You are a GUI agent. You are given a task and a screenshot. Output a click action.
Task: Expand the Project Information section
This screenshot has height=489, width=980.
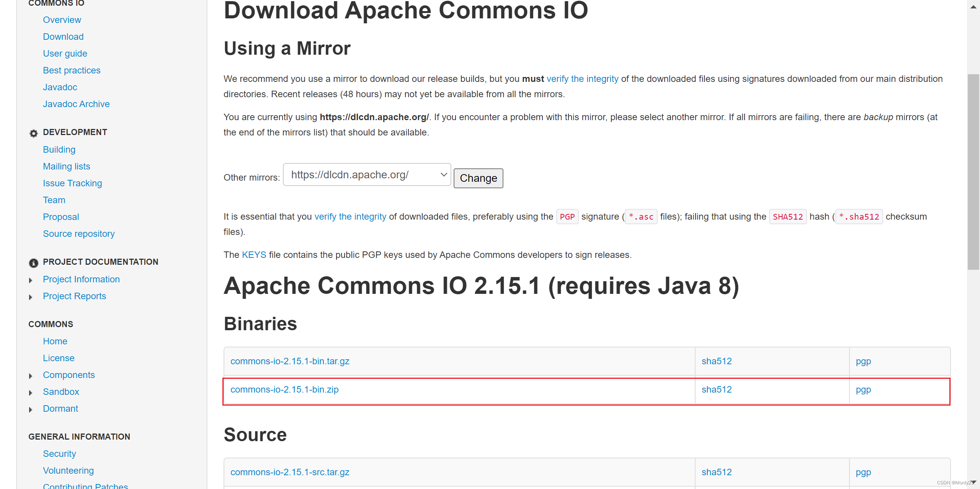click(x=31, y=280)
